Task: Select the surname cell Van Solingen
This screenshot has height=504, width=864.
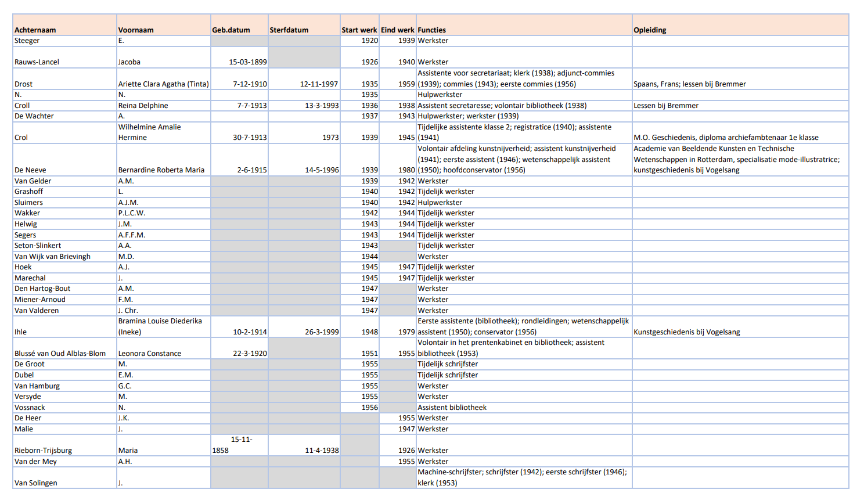Action: pyautogui.click(x=36, y=483)
